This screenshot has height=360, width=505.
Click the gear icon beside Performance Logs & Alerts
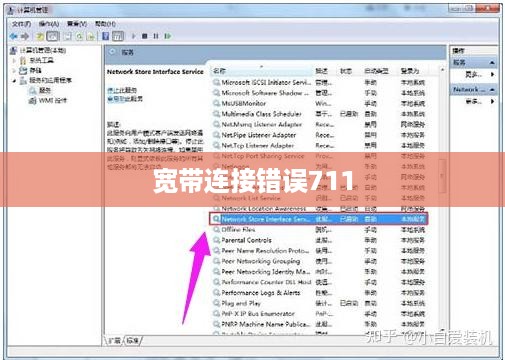point(217,293)
